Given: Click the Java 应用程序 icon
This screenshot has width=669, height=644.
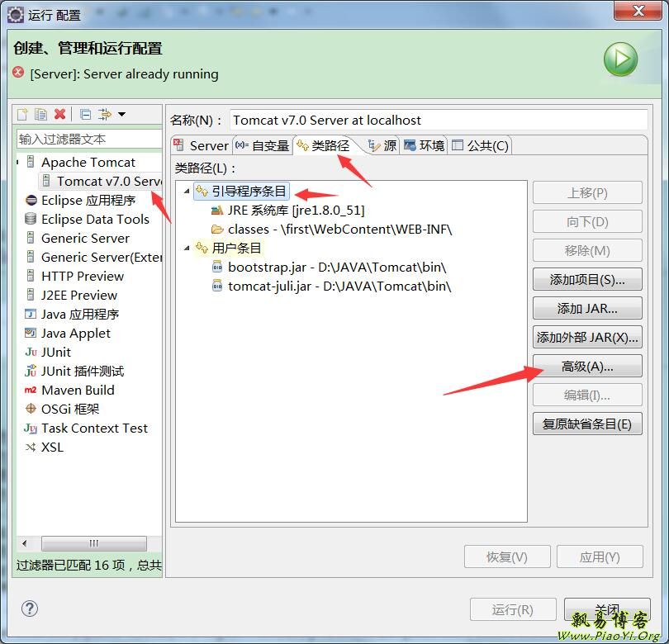Looking at the screenshot, I should [31, 314].
